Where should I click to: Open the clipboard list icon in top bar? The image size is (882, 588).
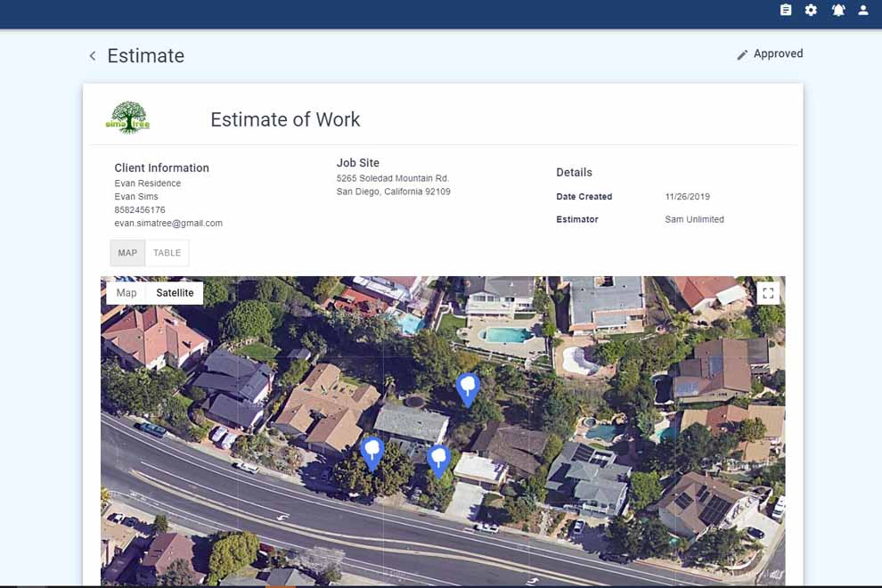pos(786,10)
